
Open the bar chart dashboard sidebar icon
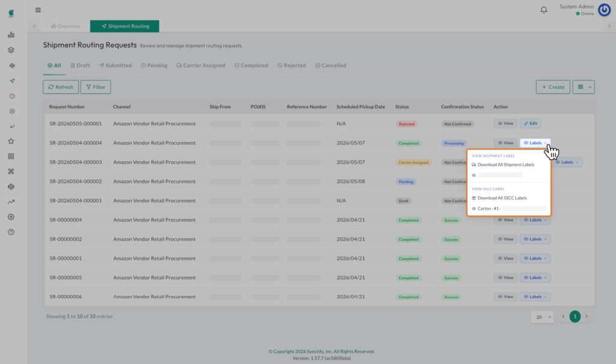tap(11, 35)
